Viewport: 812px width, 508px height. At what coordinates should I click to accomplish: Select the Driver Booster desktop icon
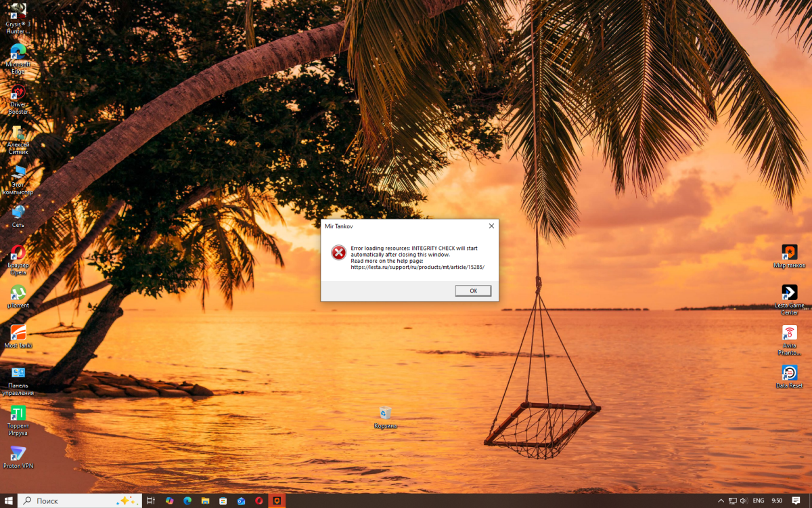(18, 100)
